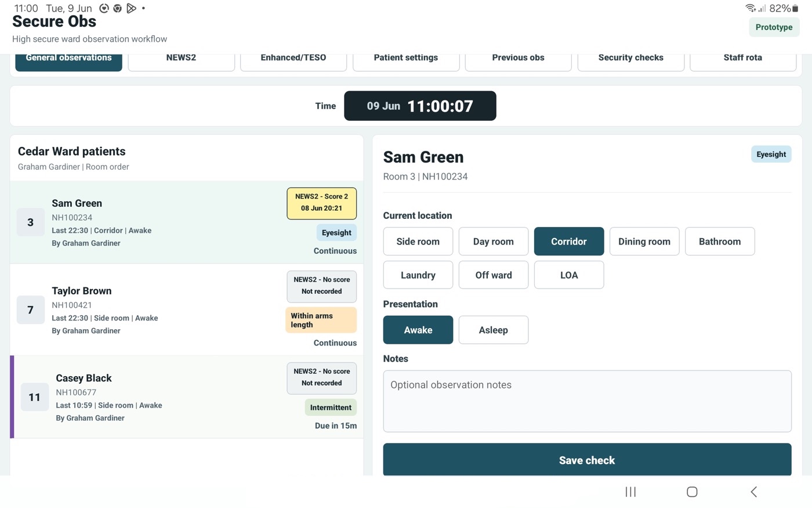This screenshot has height=508, width=812.
Task: Tap the battery icon in status bar
Action: pyautogui.click(x=795, y=8)
